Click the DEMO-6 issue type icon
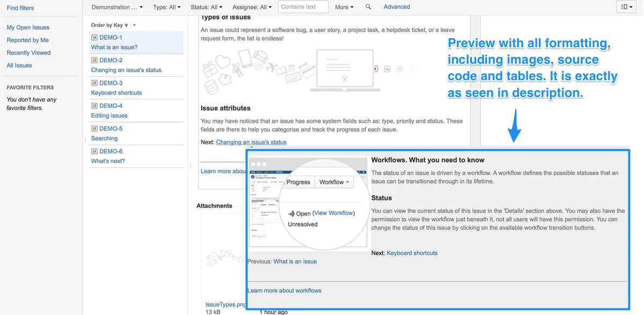This screenshot has height=315, width=644. coord(94,151)
